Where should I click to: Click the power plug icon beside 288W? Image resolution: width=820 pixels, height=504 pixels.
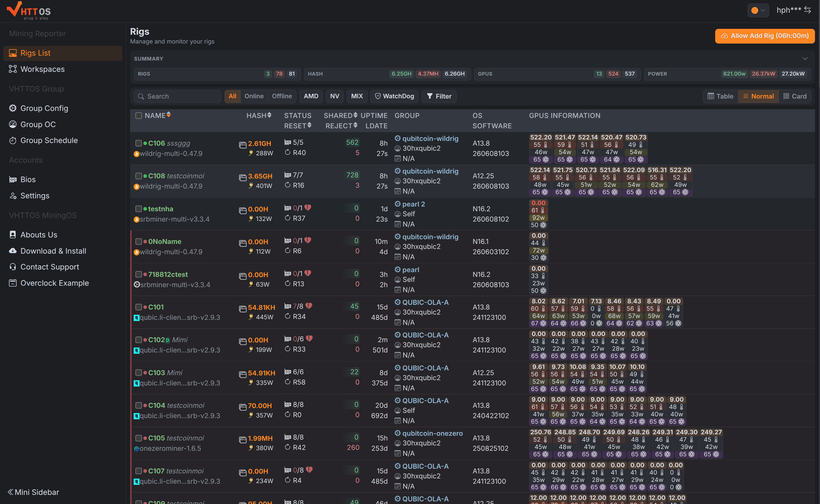click(x=251, y=153)
